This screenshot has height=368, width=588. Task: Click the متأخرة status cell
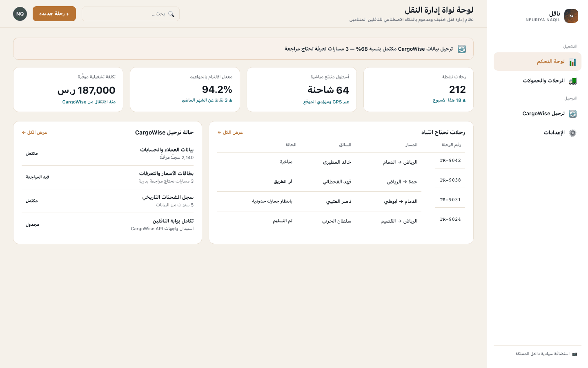pyautogui.click(x=286, y=162)
